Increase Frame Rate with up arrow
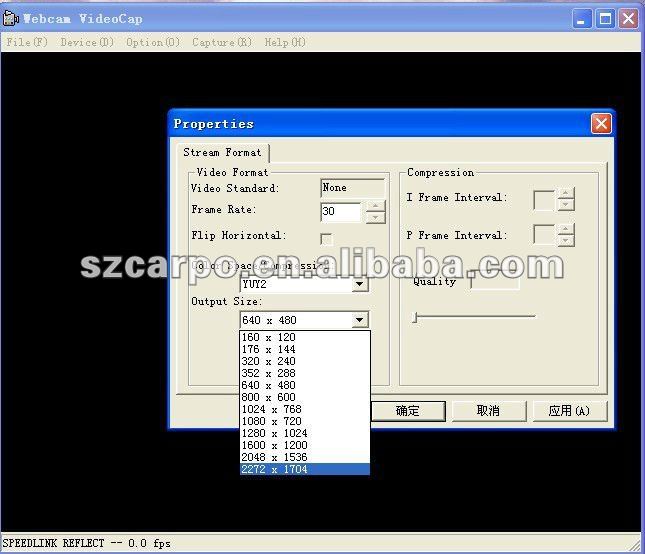The width and height of the screenshot is (645, 554). click(375, 206)
